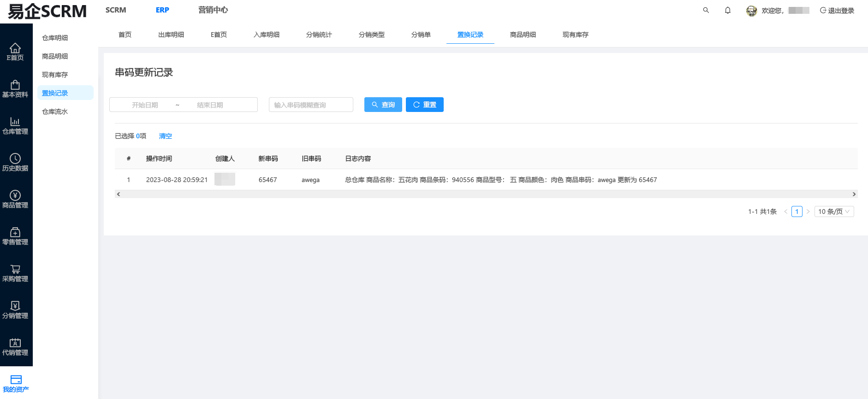Switch to ERP top menu
Screen dimensions: 868x399
(162, 10)
